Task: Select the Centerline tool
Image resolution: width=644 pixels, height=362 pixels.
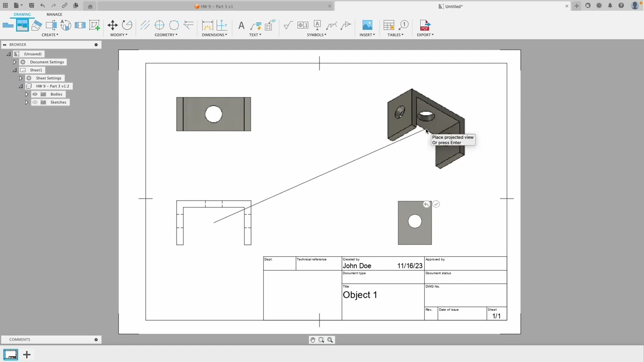Action: (x=145, y=25)
